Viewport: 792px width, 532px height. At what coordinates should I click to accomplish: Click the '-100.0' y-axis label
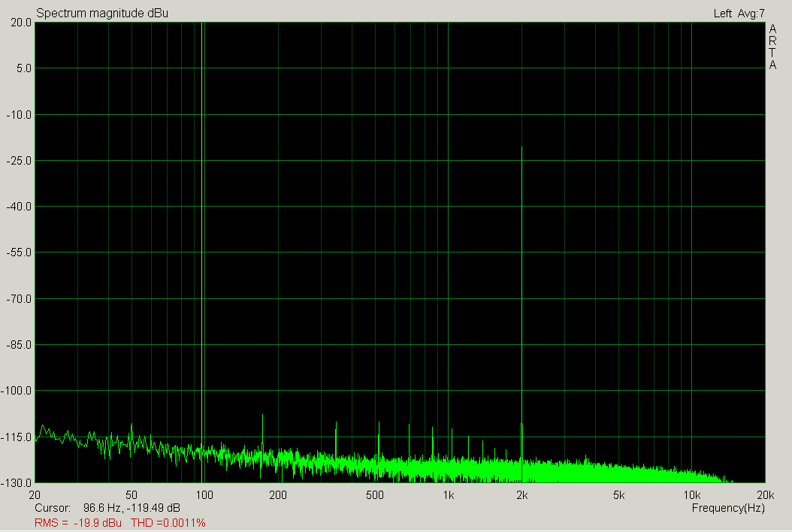(17, 391)
